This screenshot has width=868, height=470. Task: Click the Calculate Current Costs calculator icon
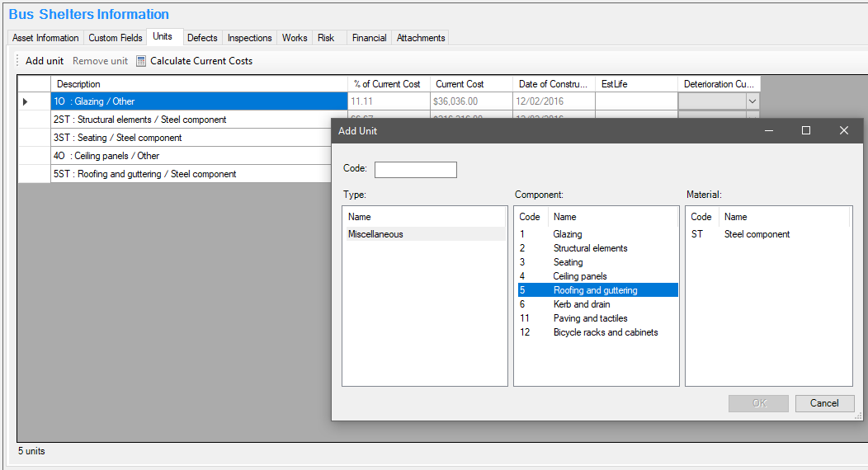click(x=141, y=61)
